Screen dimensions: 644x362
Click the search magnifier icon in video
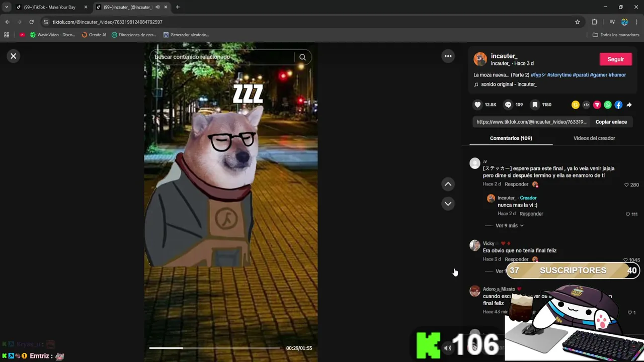coord(302,57)
